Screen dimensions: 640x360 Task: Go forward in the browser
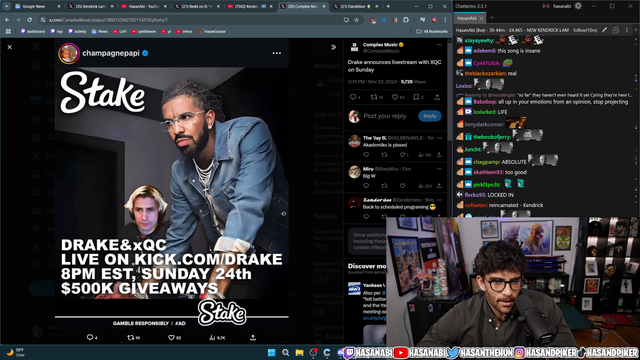18,20
